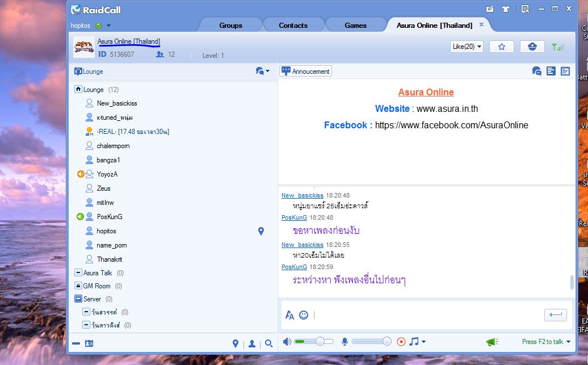
Task: Expand the Asura Talk channel
Action: click(78, 272)
